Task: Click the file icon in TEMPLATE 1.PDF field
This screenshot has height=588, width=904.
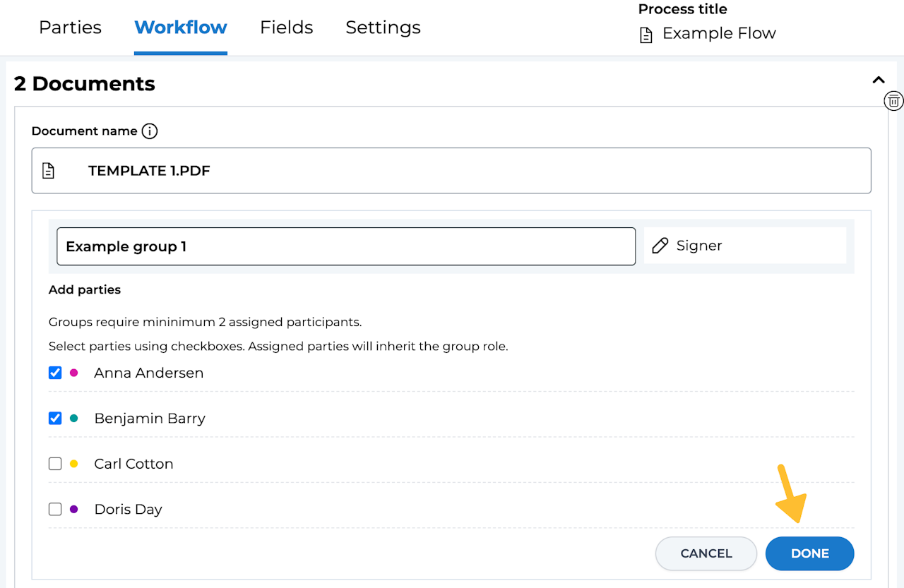Action: click(x=48, y=171)
